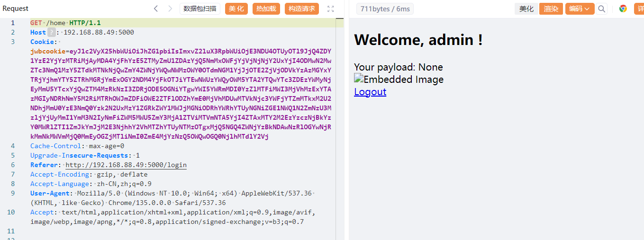Click the previous request arrow

point(156,9)
